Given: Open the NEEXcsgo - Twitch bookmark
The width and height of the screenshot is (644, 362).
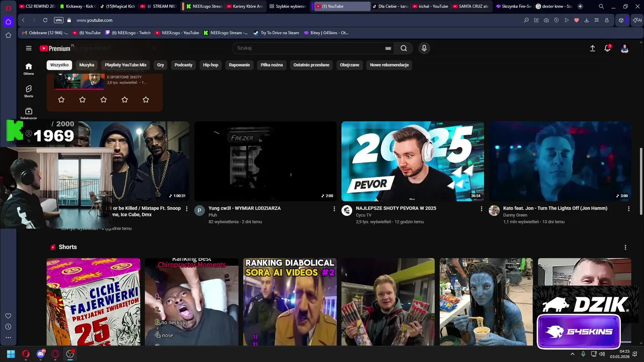Looking at the screenshot, I should pos(128,33).
